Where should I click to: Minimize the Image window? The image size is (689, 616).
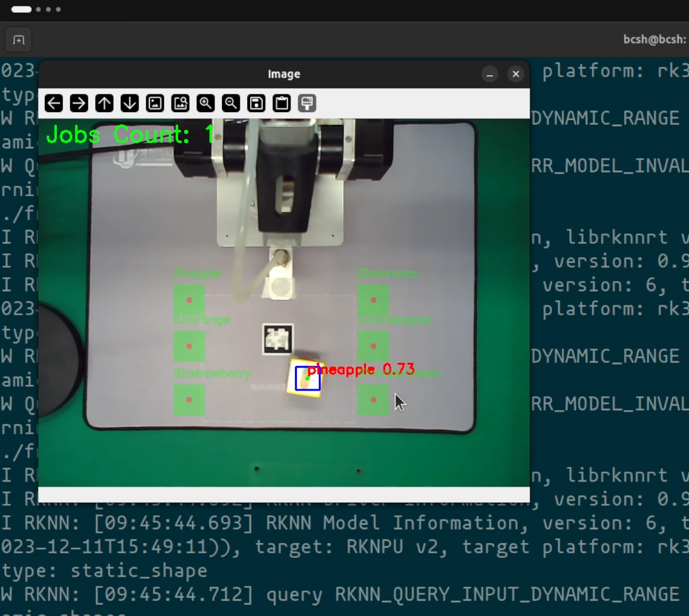(x=489, y=74)
